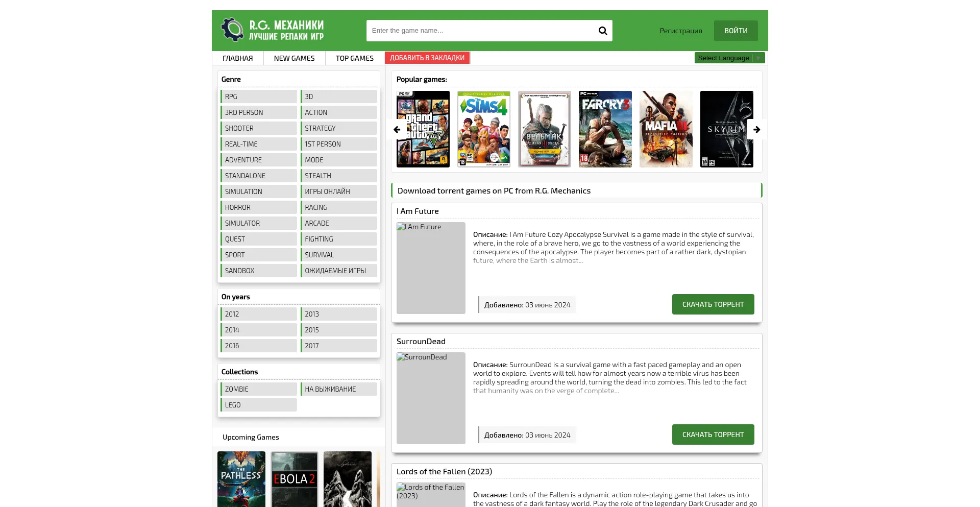This screenshot has height=507, width=980.
Task: Go to the NEW GAMES tab
Action: (294, 58)
